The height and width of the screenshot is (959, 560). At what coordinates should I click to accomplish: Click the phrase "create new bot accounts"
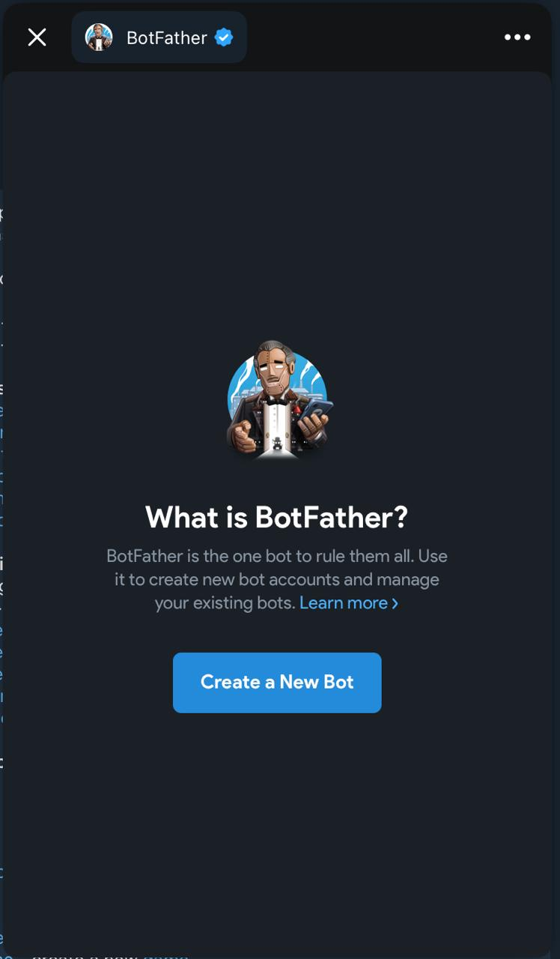tap(238, 580)
